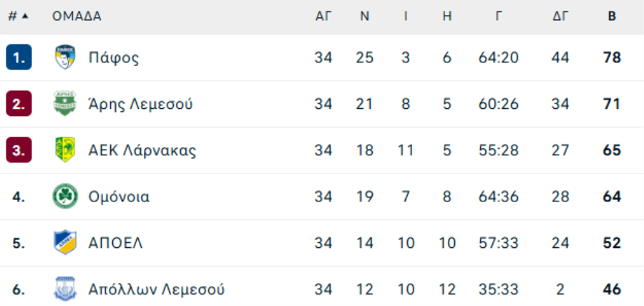Image resolution: width=644 pixels, height=306 pixels.
Task: Click the ΑΠΟΕΛ shield logo
Action: (65, 243)
